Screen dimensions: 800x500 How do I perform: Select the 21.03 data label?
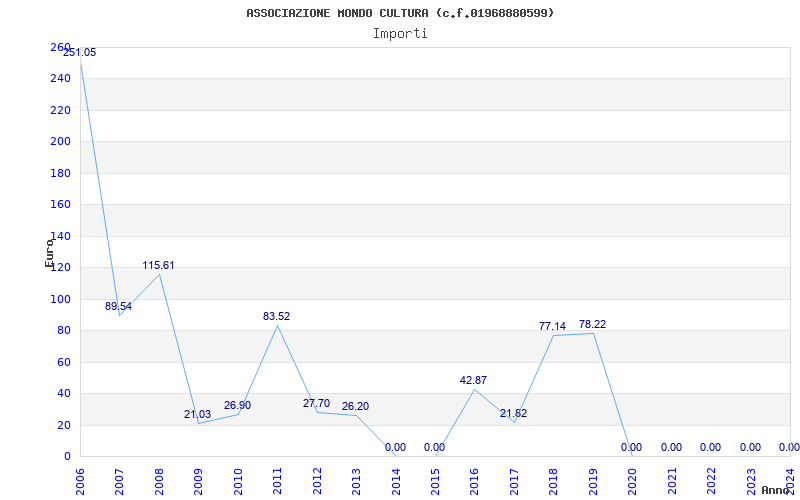click(197, 414)
